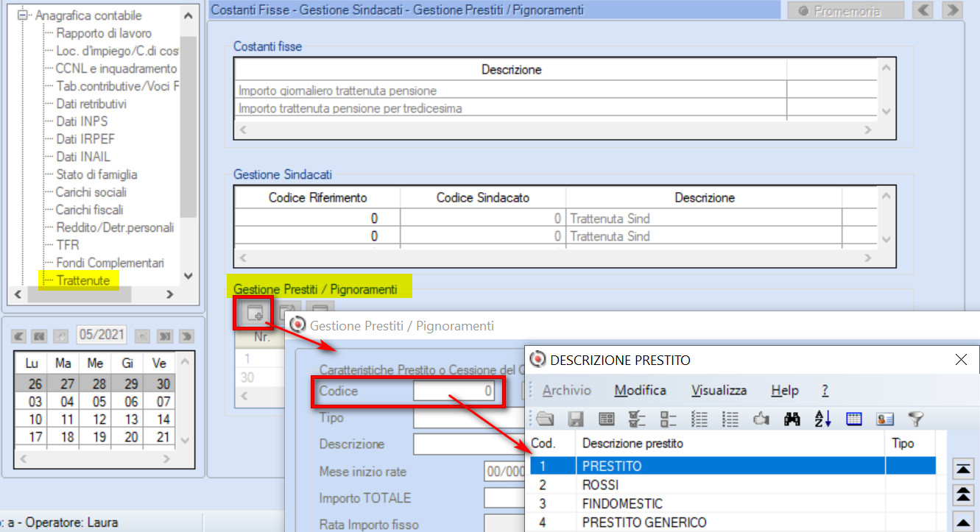
Task: Click the add new loan icon under Gestione Prestiti
Action: [x=255, y=313]
